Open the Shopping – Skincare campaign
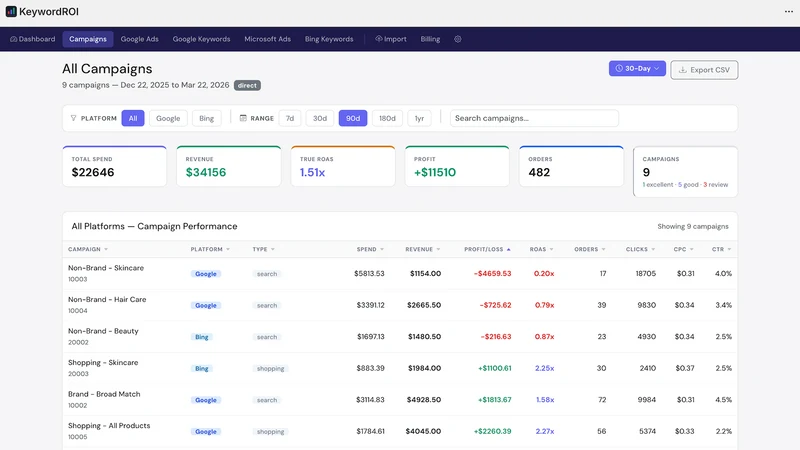 tap(103, 363)
